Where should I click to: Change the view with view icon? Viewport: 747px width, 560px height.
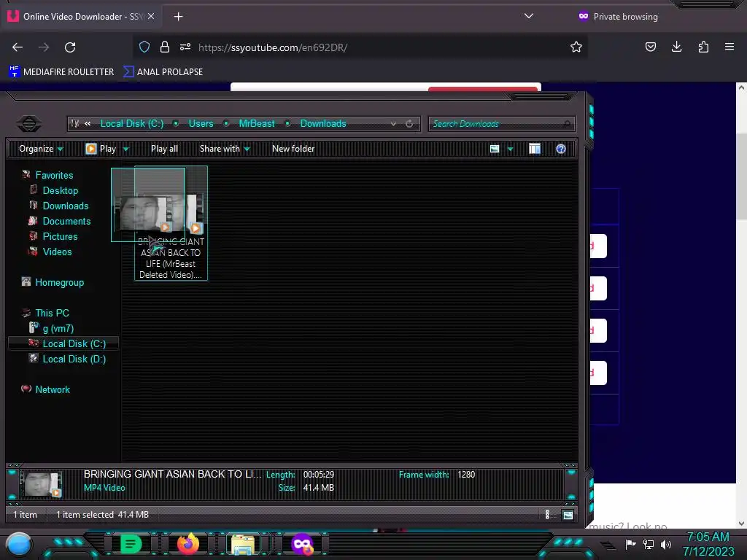tap(495, 149)
